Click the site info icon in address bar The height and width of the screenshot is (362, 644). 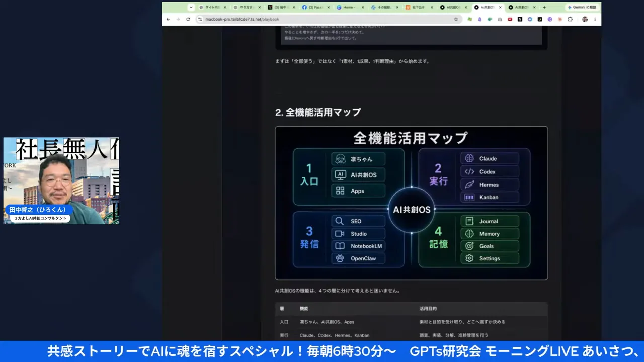click(x=200, y=19)
